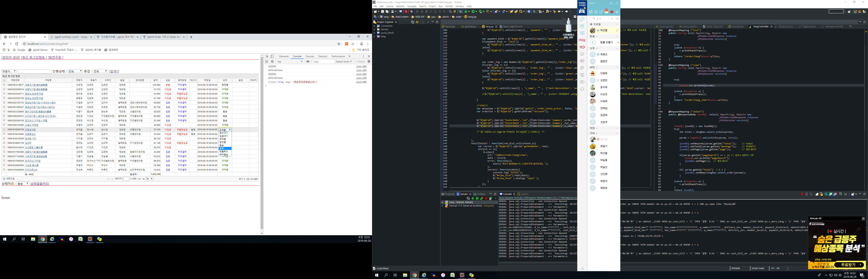Screen dimensions: 868x279
Task: Switch to the Network tab in DevTools
Action: point(322,56)
